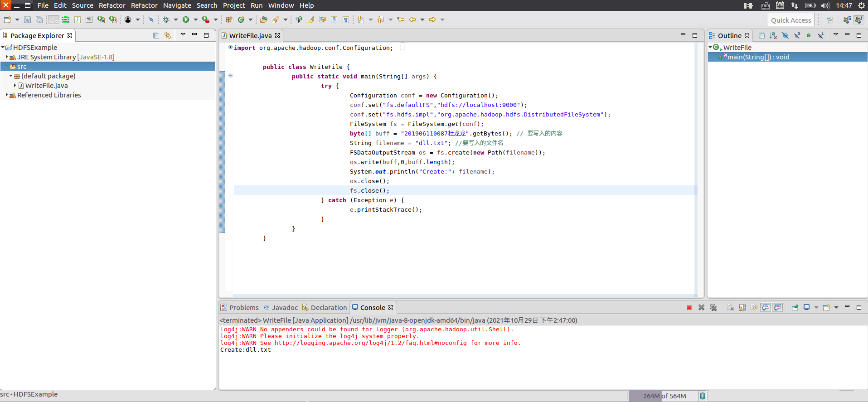
Task: Select the WriteFile.java editor tab
Action: tap(251, 35)
